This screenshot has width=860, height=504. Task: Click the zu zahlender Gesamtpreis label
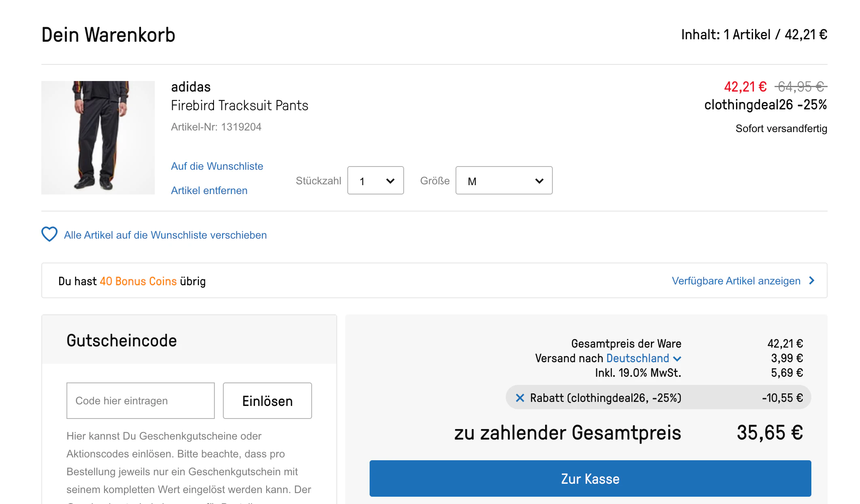pos(567,432)
